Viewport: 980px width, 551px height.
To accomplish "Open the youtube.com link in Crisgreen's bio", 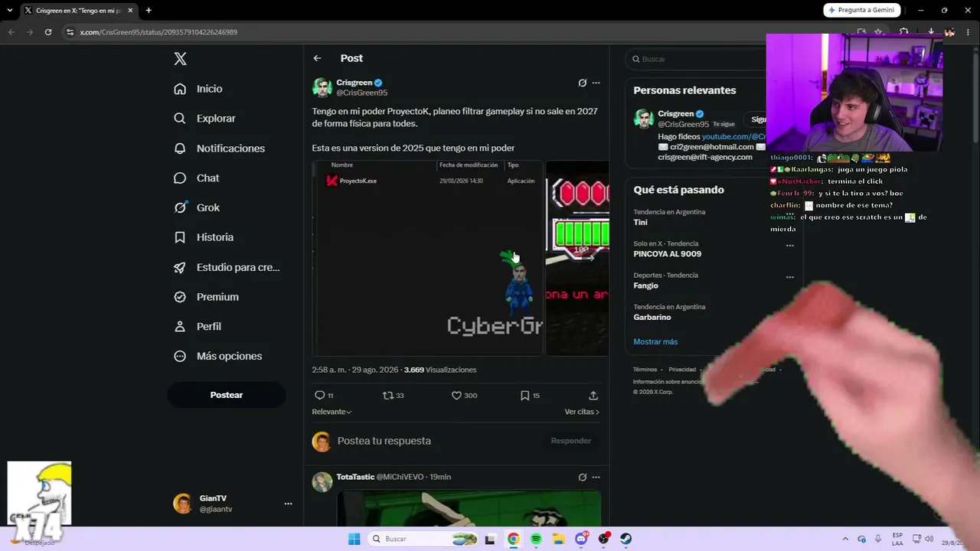I will pos(733,137).
